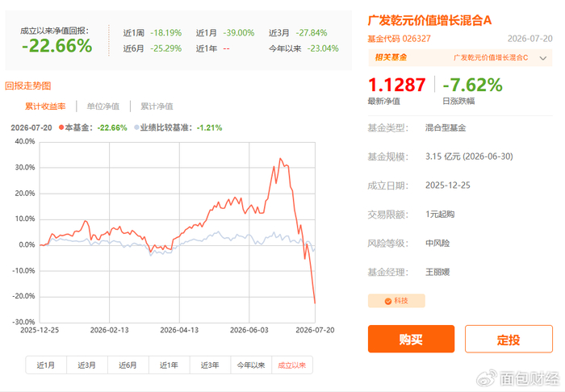Click 近1月 return -39.00%
This screenshot has width=565, height=392.
pos(239,33)
